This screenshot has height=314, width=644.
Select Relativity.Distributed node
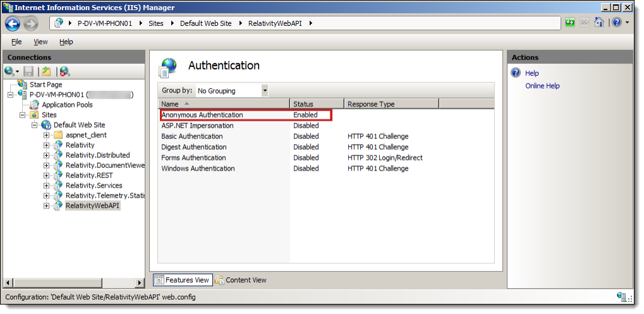pos(98,155)
